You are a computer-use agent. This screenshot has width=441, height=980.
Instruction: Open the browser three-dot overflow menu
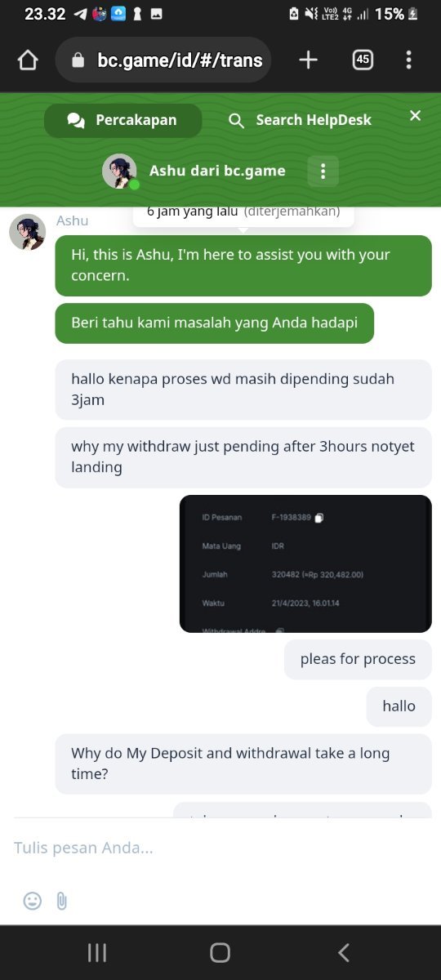click(x=408, y=60)
